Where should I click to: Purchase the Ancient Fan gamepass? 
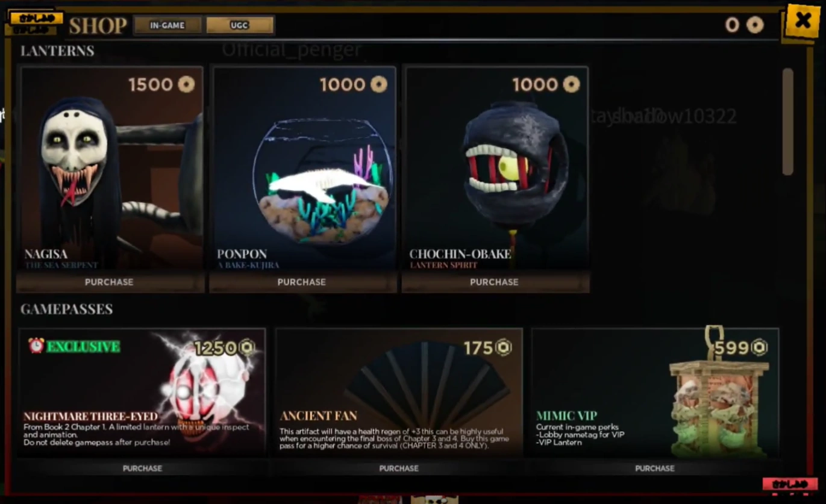coord(399,468)
